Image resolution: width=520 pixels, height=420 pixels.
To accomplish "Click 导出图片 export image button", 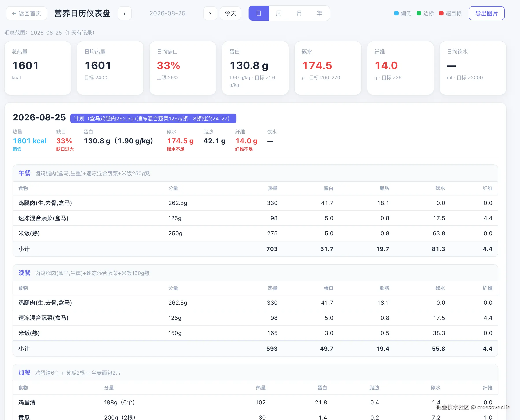I will pos(486,13).
